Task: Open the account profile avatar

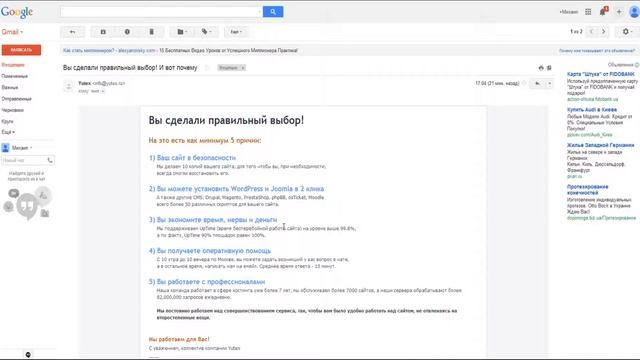Action: point(634,12)
